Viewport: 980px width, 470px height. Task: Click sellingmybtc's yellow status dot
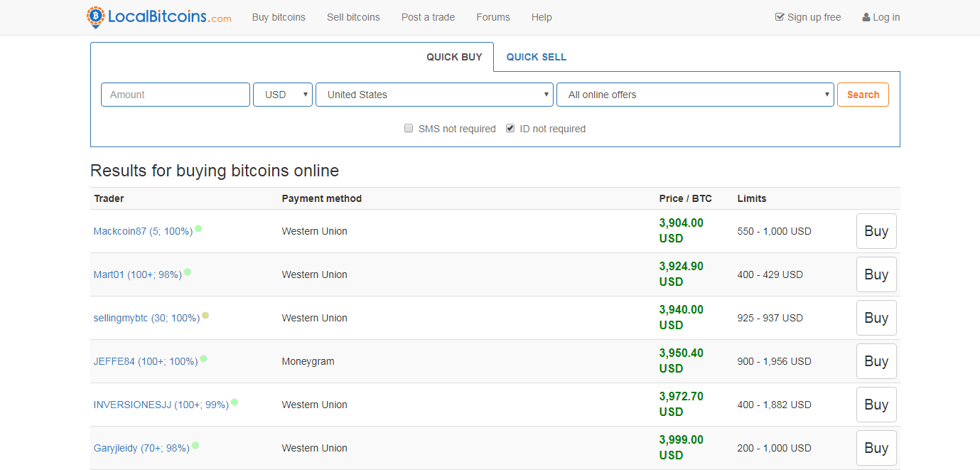(x=205, y=315)
